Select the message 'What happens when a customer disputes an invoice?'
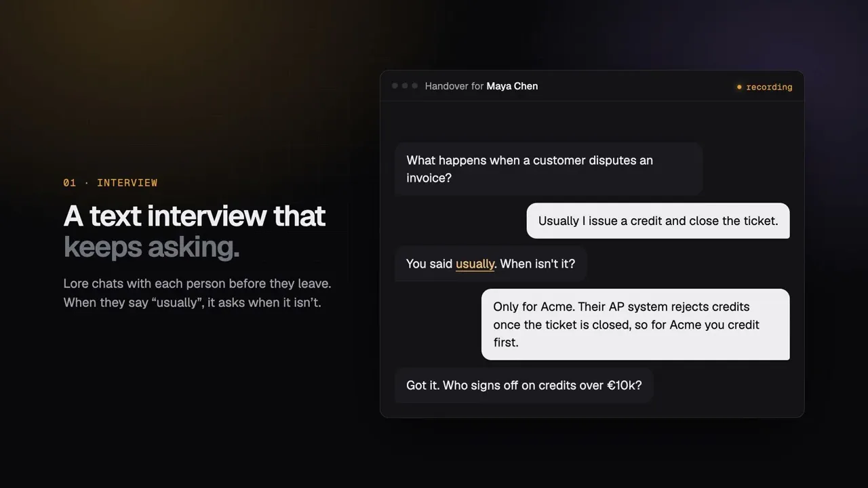Image resolution: width=868 pixels, height=488 pixels. click(x=549, y=169)
